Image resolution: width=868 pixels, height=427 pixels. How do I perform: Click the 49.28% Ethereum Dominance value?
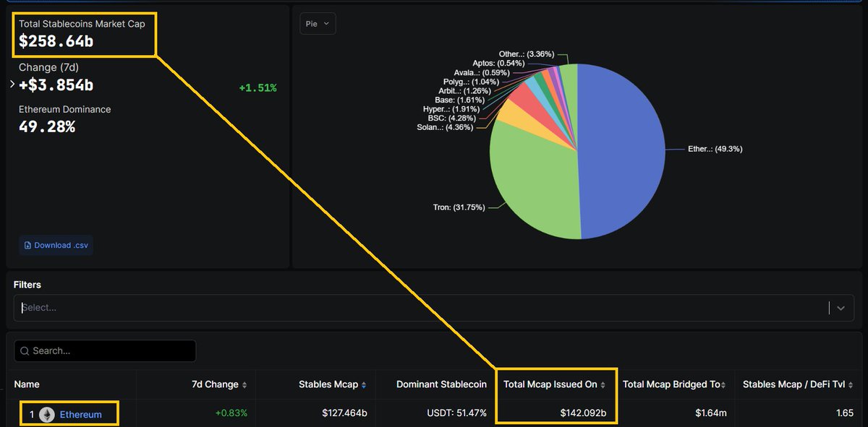tap(47, 126)
